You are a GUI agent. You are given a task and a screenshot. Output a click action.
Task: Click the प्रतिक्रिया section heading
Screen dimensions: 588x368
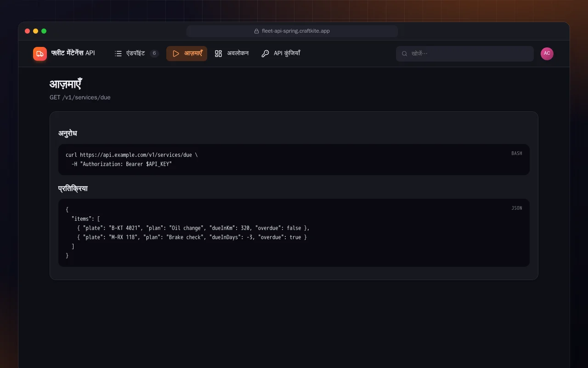tap(73, 189)
